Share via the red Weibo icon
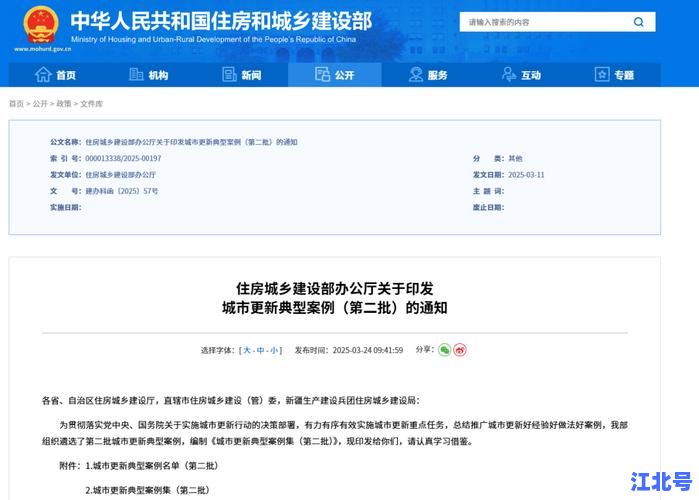 460,350
